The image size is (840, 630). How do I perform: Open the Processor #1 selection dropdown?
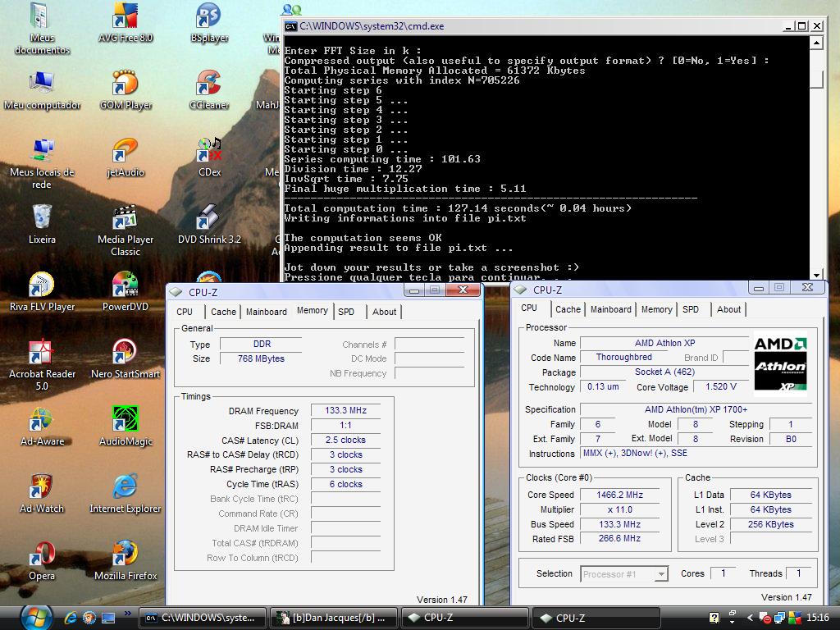point(624,573)
